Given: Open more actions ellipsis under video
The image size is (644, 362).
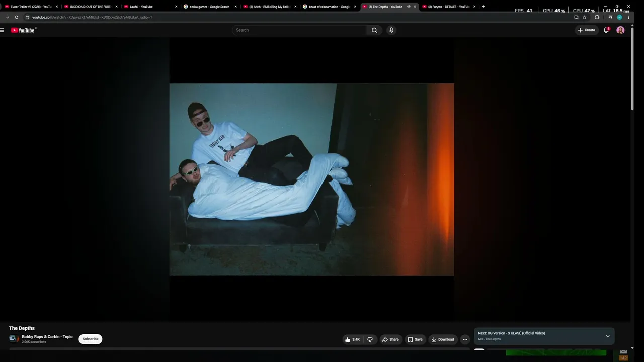Looking at the screenshot, I should (465, 339).
